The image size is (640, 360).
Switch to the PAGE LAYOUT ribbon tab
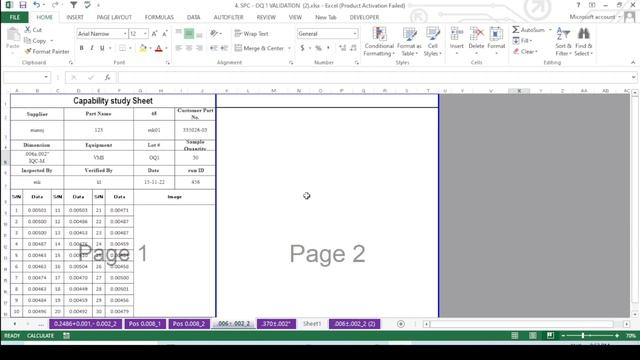(114, 17)
